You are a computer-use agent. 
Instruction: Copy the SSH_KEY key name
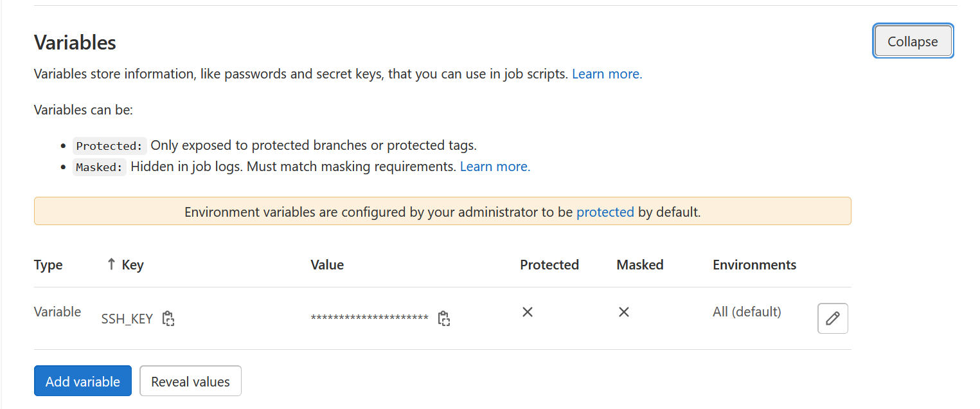(x=168, y=318)
